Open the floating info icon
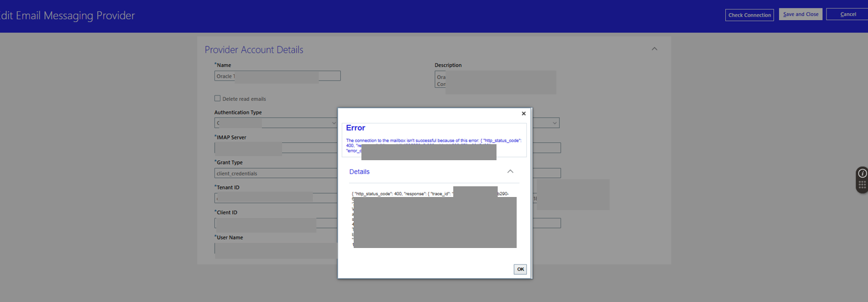 (x=862, y=173)
